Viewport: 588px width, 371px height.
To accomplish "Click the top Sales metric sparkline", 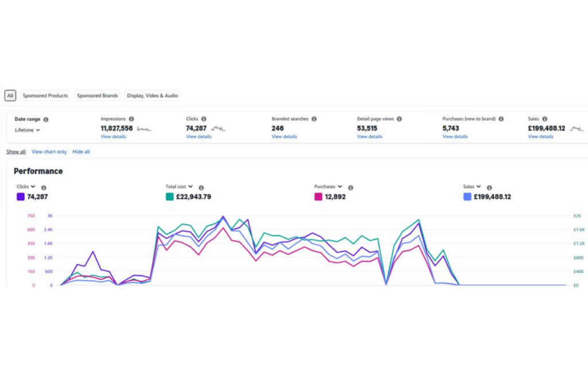I will [x=577, y=129].
